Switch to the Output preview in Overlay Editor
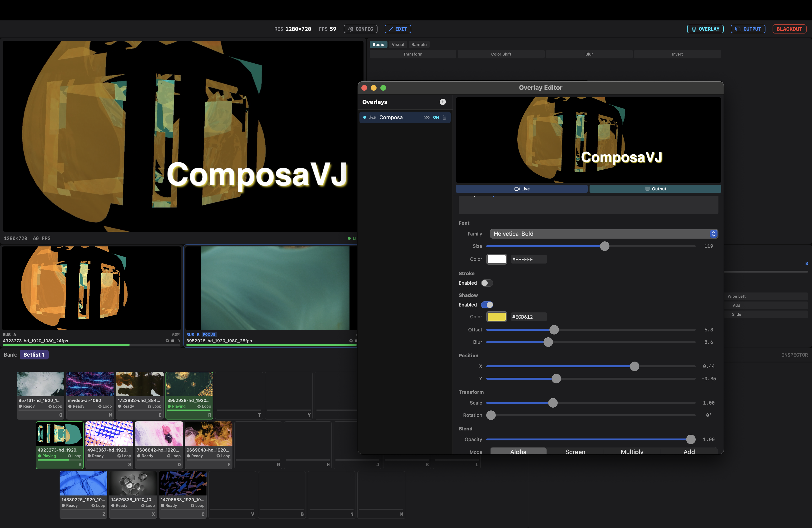This screenshot has width=812, height=528. [x=655, y=189]
